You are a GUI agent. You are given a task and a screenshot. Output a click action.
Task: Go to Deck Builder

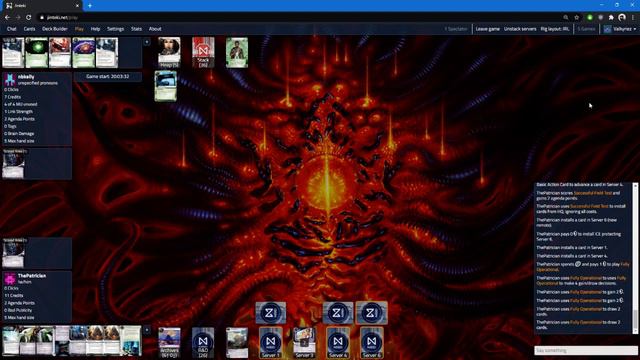55,29
